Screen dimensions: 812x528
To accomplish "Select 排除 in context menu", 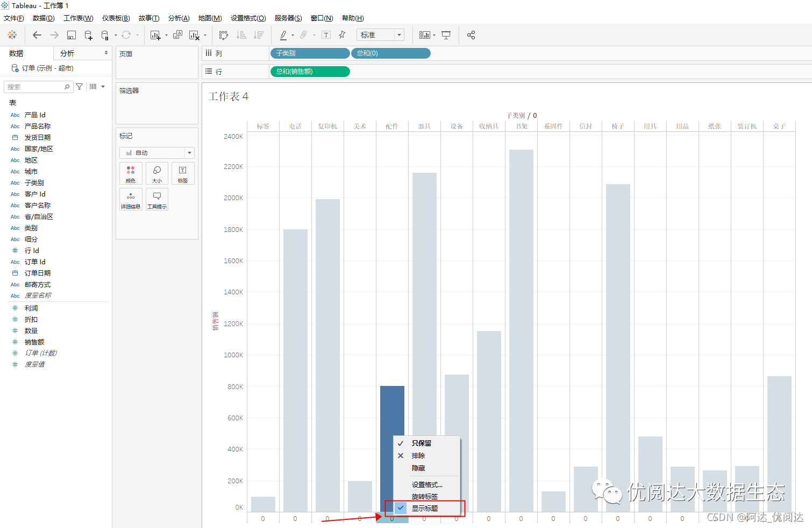I will pyautogui.click(x=427, y=455).
